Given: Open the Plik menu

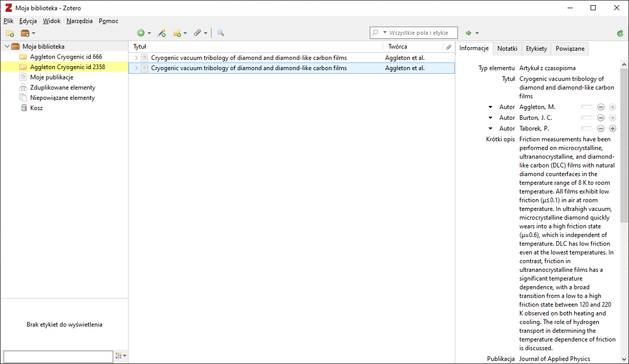Looking at the screenshot, I should tap(8, 21).
